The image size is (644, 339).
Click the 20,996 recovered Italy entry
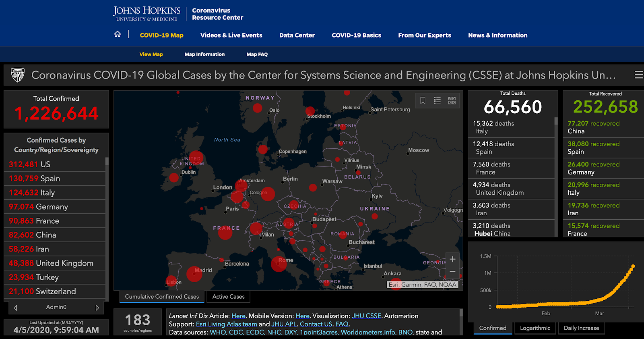click(603, 189)
